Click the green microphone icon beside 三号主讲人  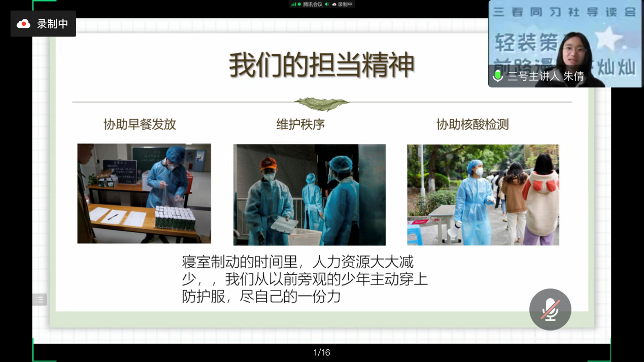click(498, 76)
